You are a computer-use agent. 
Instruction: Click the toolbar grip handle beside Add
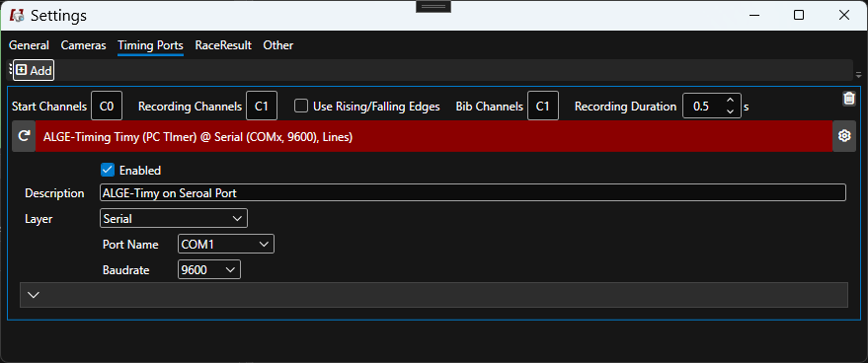click(x=10, y=70)
